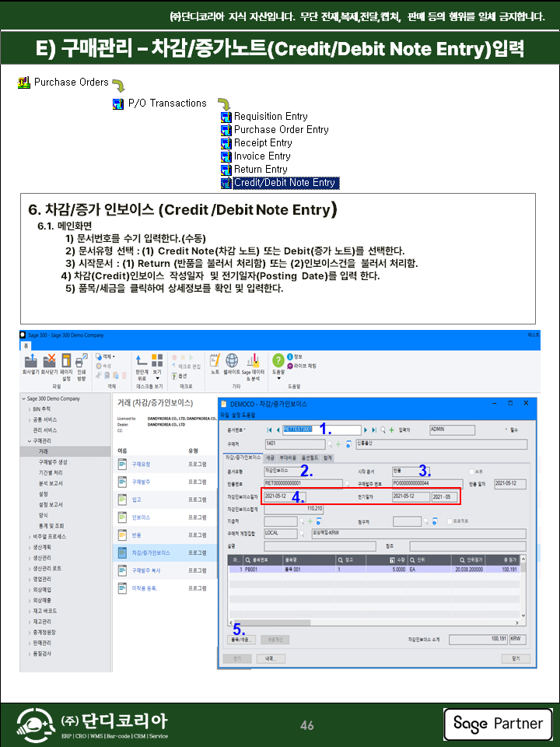The height and width of the screenshot is (747, 560).
Task: Collapse the 구매관리 tree node
Action: [x=29, y=441]
